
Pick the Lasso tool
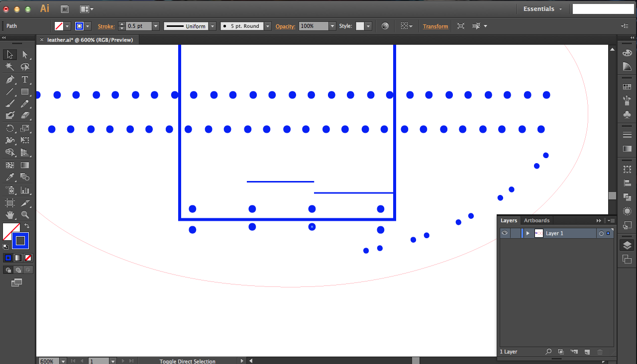pos(25,67)
